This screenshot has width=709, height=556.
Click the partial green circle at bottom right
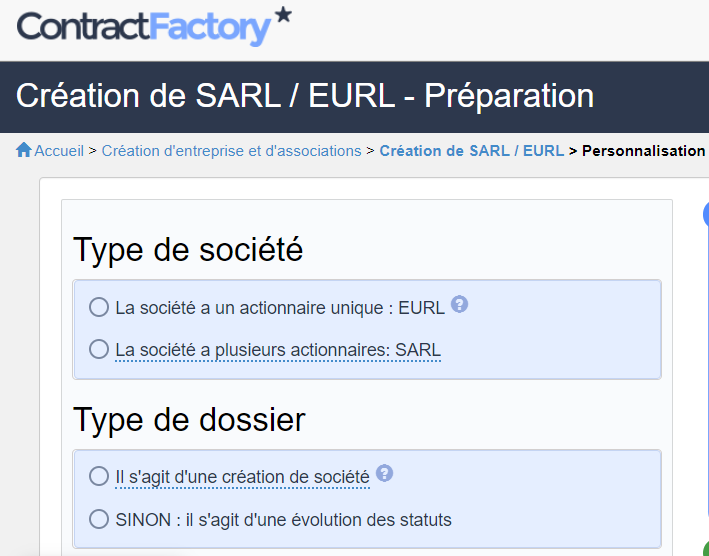pos(706,547)
